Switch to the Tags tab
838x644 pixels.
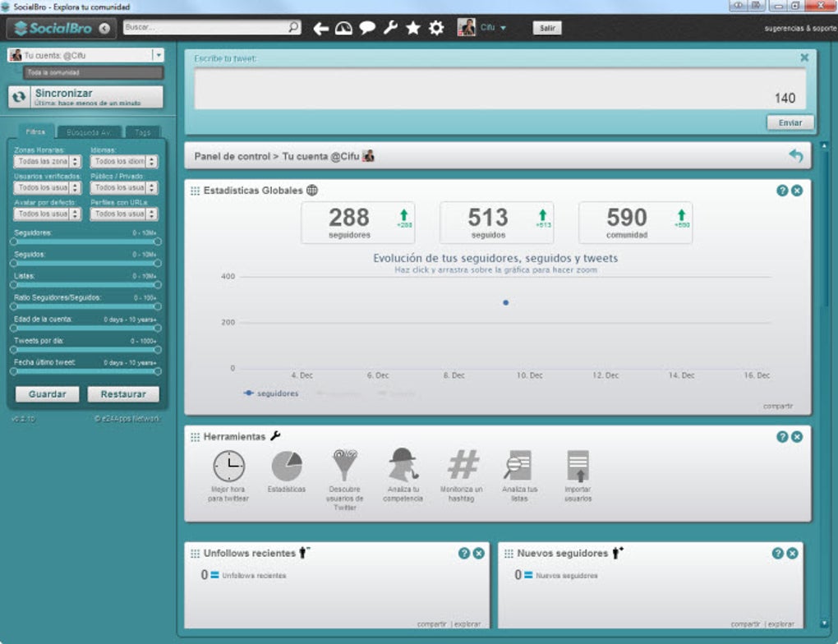[x=143, y=132]
